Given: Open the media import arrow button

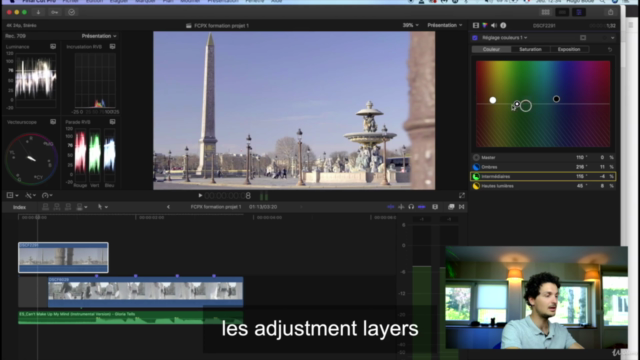Looking at the screenshot, I should 38,12.
